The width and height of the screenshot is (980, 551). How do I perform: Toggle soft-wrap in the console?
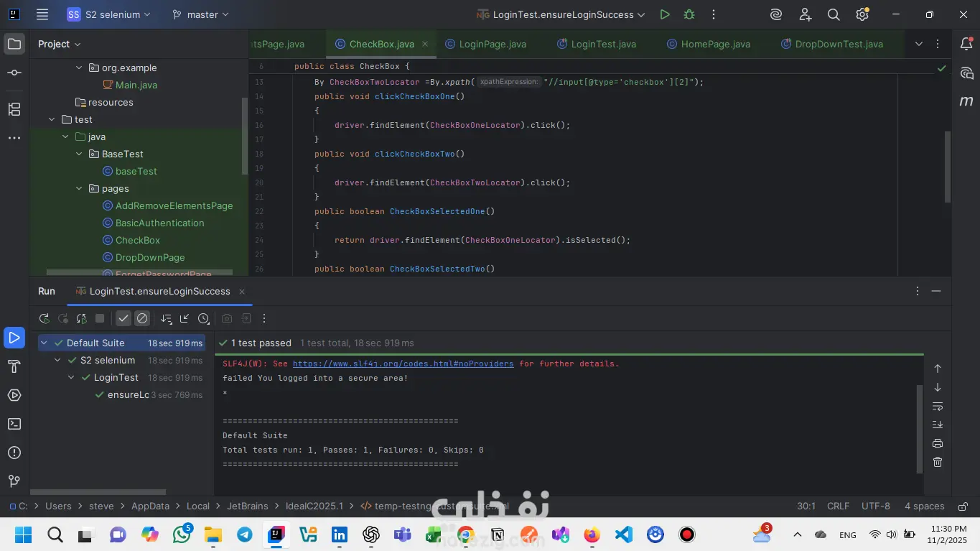point(938,407)
